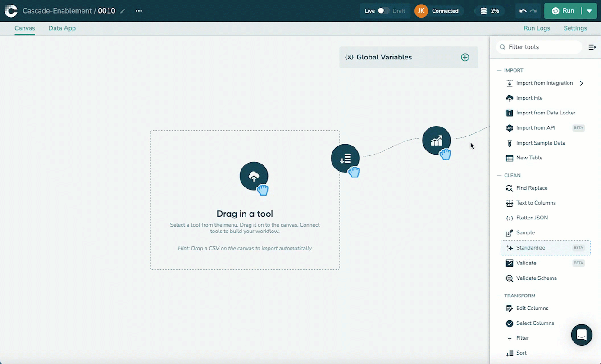The image size is (601, 364).
Task: Open the chat support bubble
Action: [581, 335]
